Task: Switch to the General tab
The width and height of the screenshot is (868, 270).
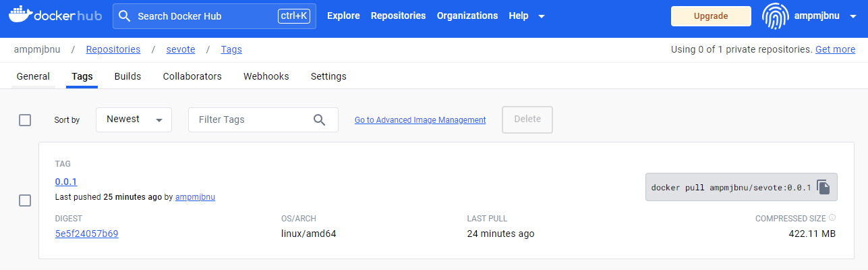Action: [x=33, y=76]
